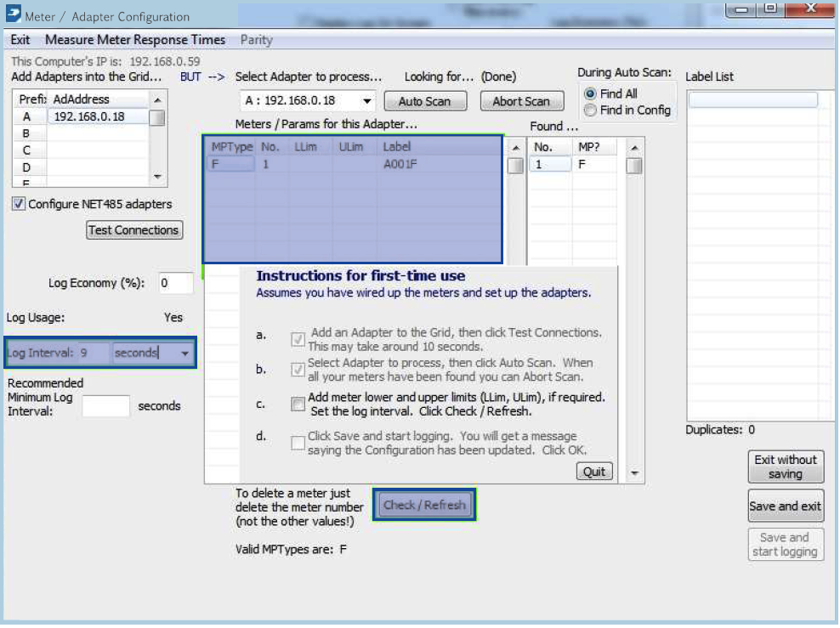Click the Log Economy percentage field
840x628 pixels.
coord(175,284)
